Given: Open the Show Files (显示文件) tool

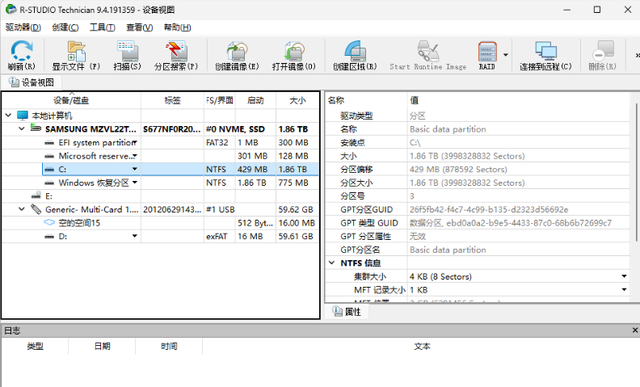Looking at the screenshot, I should 76,55.
